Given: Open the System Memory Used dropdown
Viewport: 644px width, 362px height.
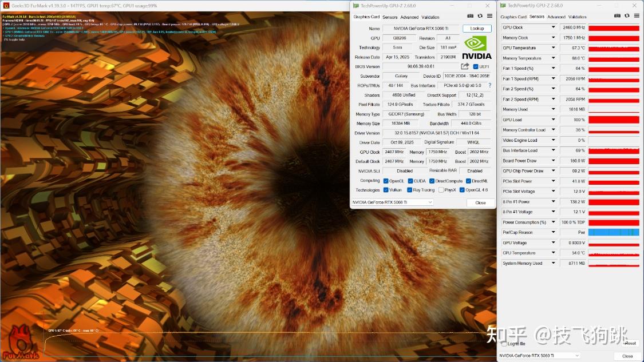Looking at the screenshot, I should 553,263.
